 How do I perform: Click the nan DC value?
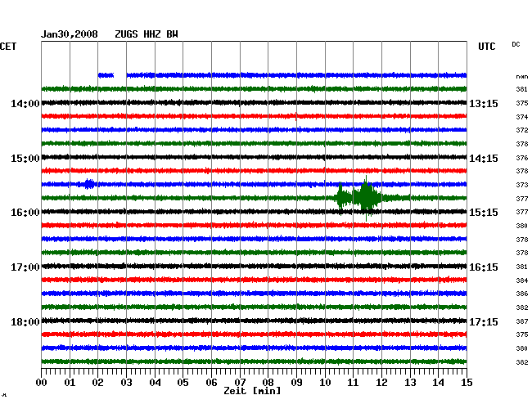coord(522,77)
